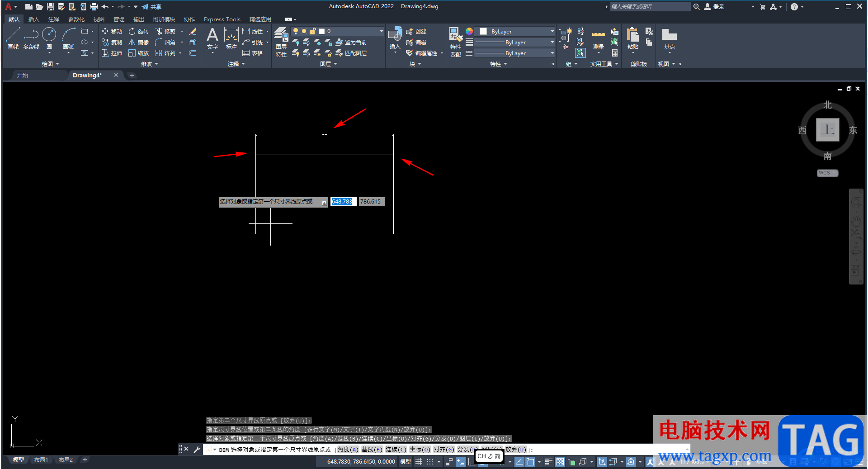The image size is (868, 469).
Task: Toggle model space (模型) status button
Action: click(x=406, y=462)
